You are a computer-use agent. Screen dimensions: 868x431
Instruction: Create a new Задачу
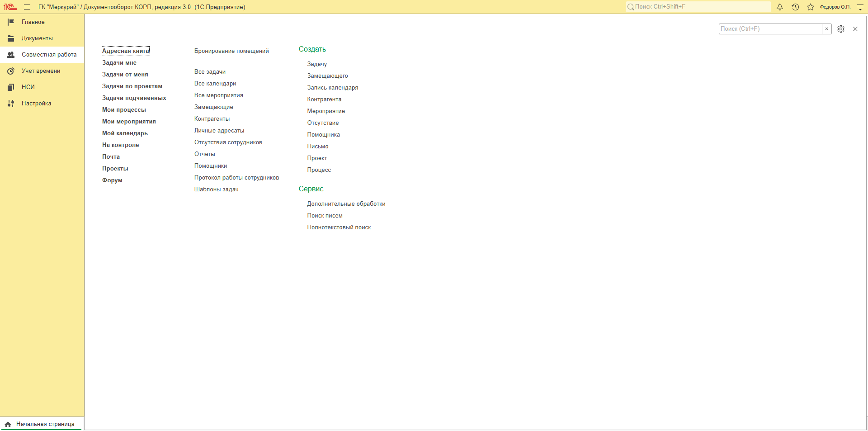[317, 64]
